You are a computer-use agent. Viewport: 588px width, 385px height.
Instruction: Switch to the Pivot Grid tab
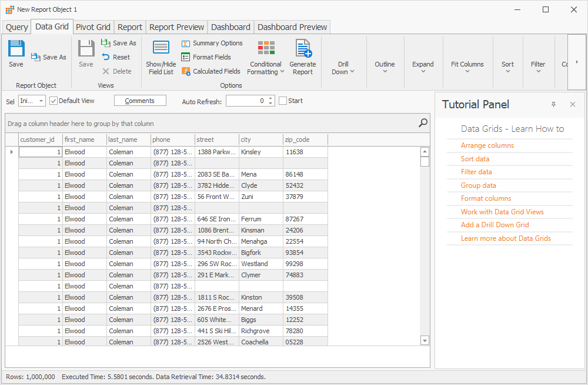pos(93,26)
